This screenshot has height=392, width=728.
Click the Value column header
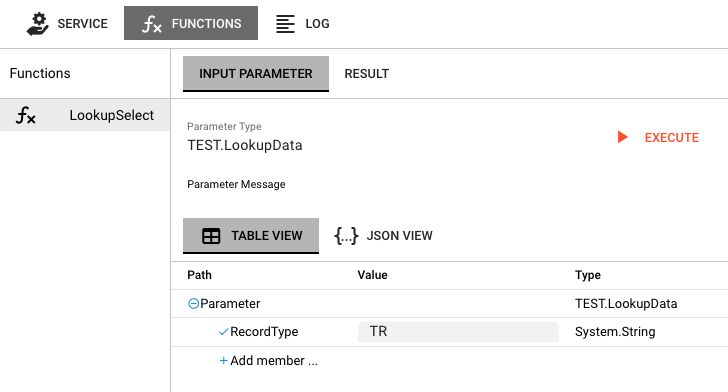(x=372, y=275)
